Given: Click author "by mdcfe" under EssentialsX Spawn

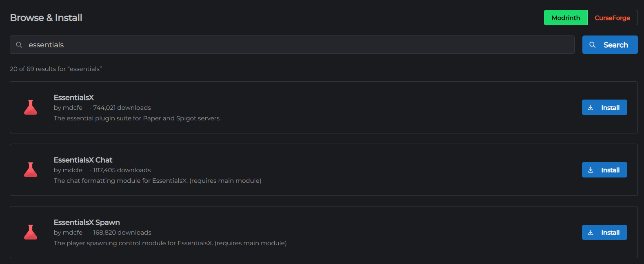Looking at the screenshot, I should 68,233.
